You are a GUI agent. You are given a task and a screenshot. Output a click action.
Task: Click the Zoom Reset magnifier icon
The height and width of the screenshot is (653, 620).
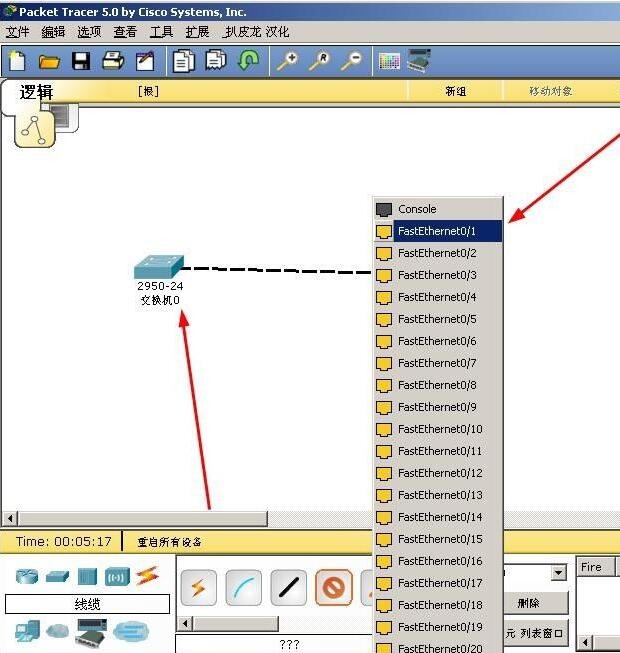(x=319, y=61)
